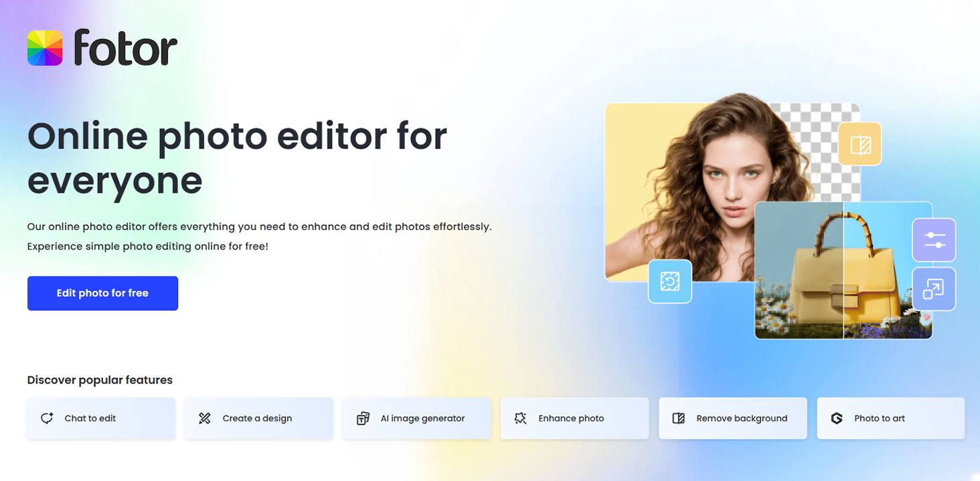This screenshot has width=980, height=481.
Task: Select the resize icon on the hero image
Action: [x=934, y=289]
